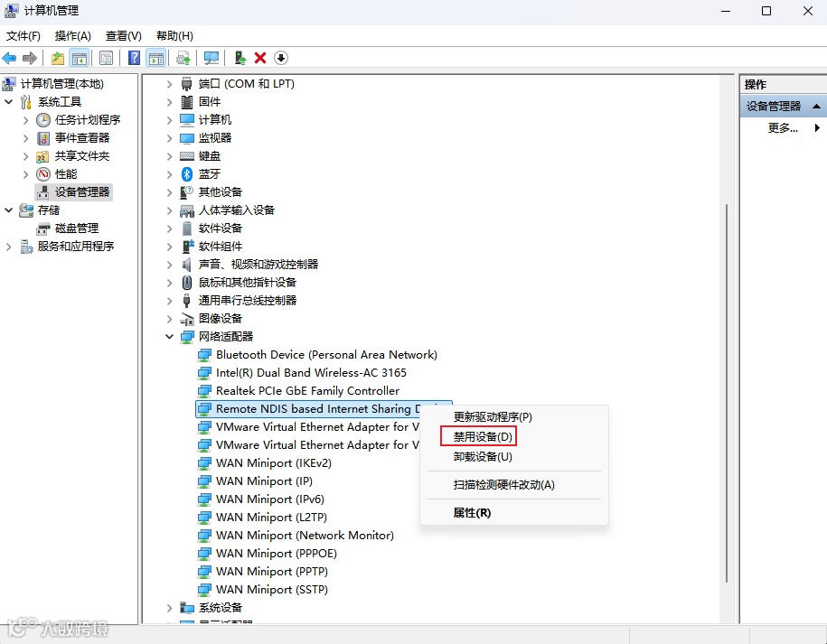827x644 pixels.
Task: Choose 禁用设备(D) in the context menu
Action: [x=483, y=437]
